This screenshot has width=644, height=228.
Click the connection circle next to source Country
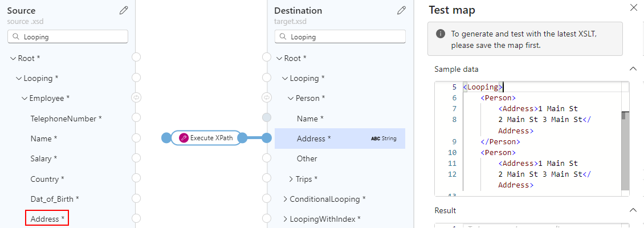click(136, 178)
